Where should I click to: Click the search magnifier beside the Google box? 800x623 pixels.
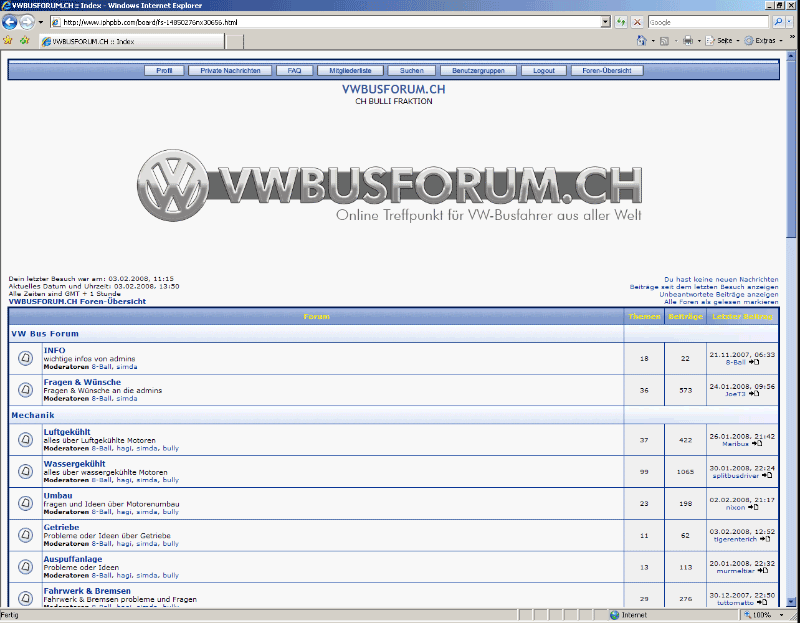coord(778,22)
